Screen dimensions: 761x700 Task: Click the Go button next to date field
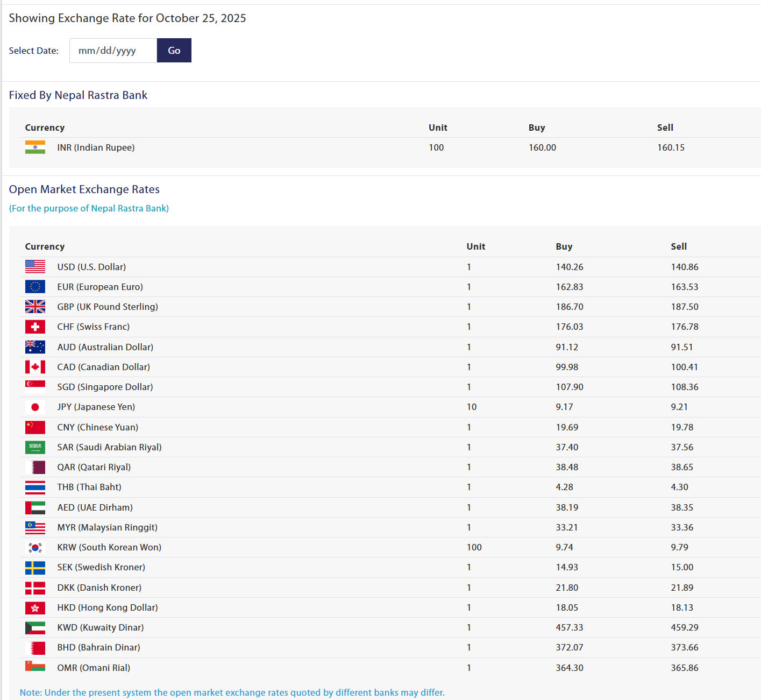[174, 51]
